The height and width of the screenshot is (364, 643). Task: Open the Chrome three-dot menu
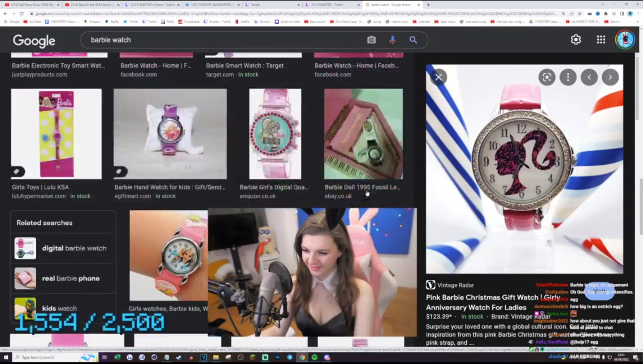[x=638, y=14]
